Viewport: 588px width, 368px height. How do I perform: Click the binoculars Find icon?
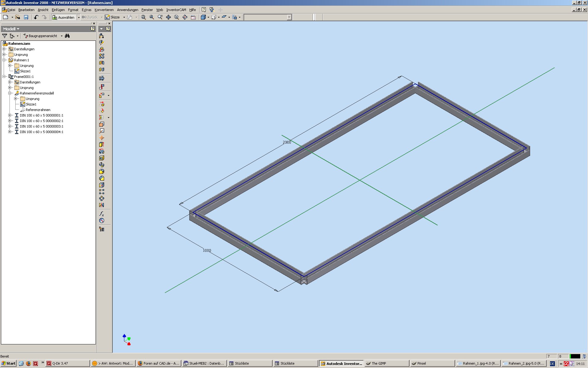(67, 36)
